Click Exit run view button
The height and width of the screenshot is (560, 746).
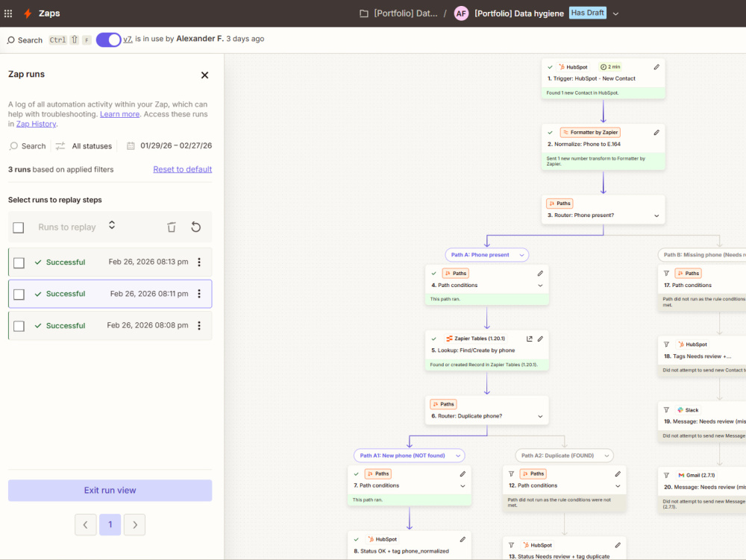pyautogui.click(x=110, y=490)
